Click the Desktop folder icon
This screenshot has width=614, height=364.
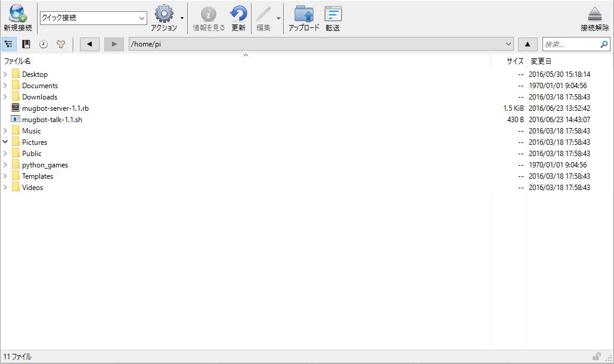pos(15,74)
